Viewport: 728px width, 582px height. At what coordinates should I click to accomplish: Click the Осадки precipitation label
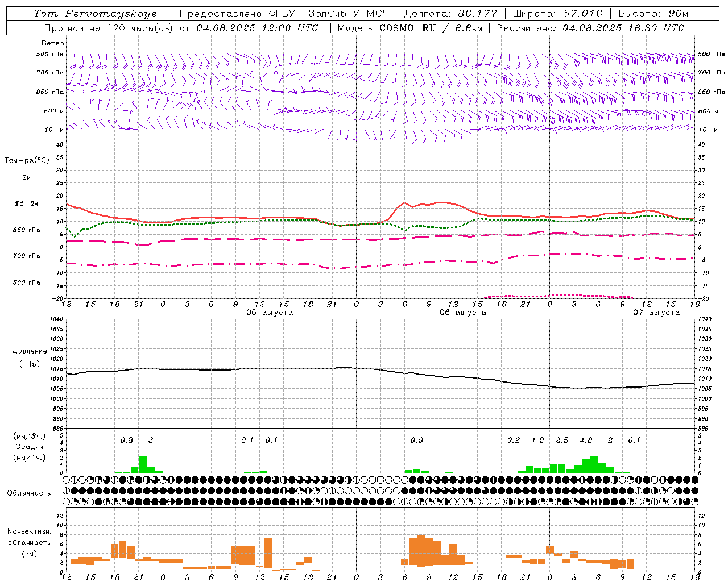30,447
